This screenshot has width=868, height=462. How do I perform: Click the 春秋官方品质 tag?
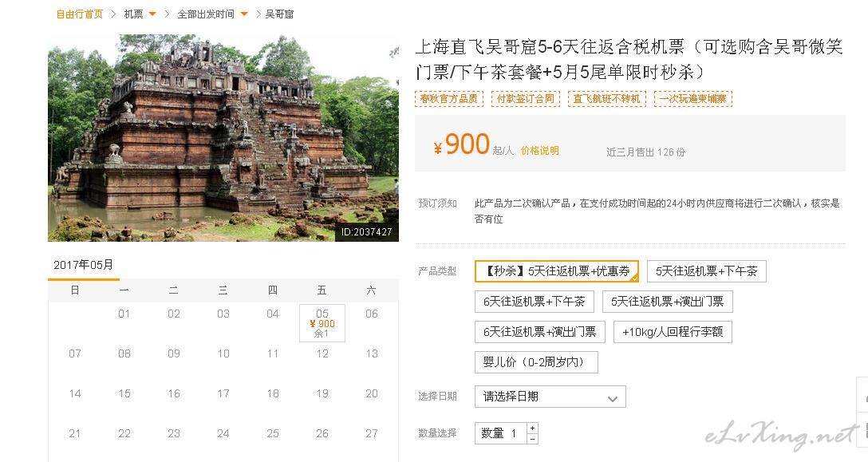click(x=449, y=99)
